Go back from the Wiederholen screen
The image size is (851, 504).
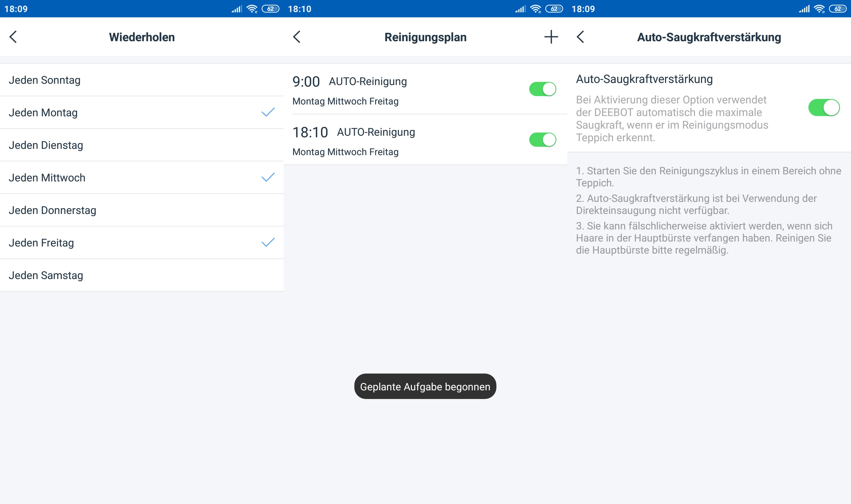(13, 37)
